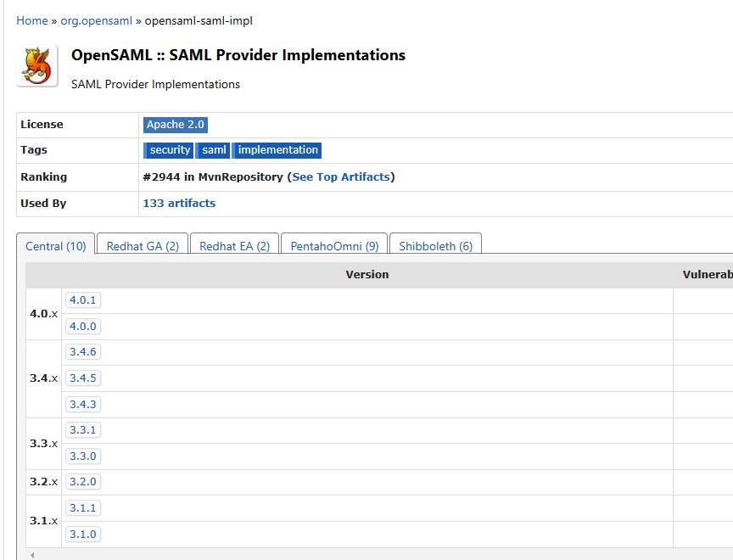Image resolution: width=733 pixels, height=560 pixels.
Task: Open the org.opensaml breadcrumb link
Action: 97,21
